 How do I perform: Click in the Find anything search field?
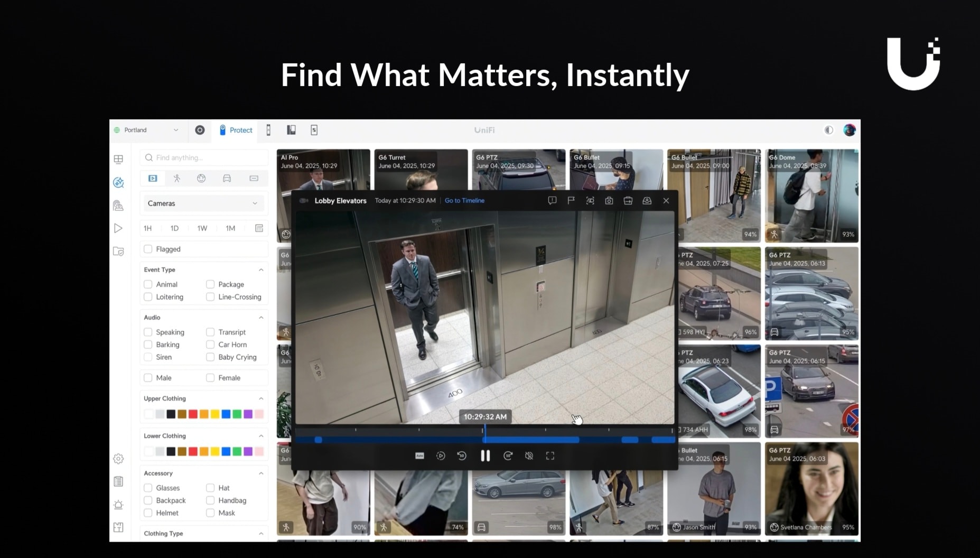pyautogui.click(x=204, y=157)
